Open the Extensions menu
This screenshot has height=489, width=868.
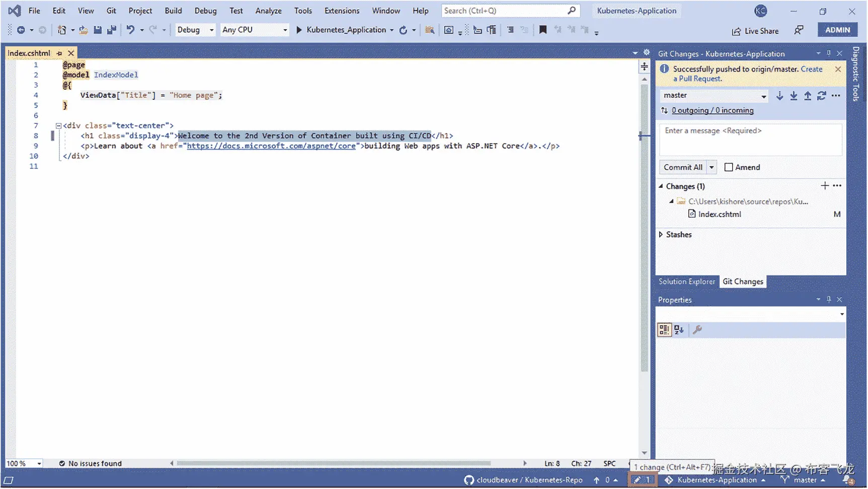click(342, 11)
